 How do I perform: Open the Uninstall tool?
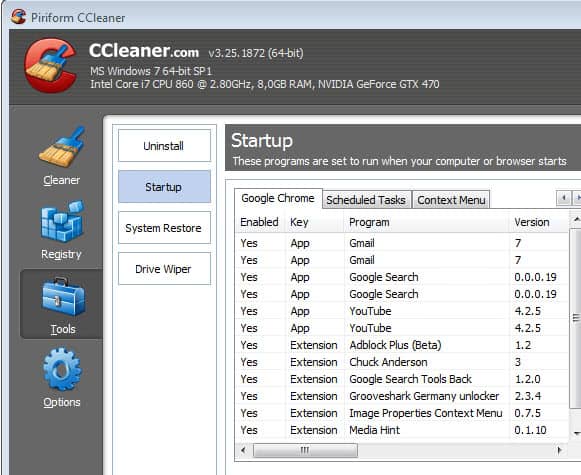(164, 146)
